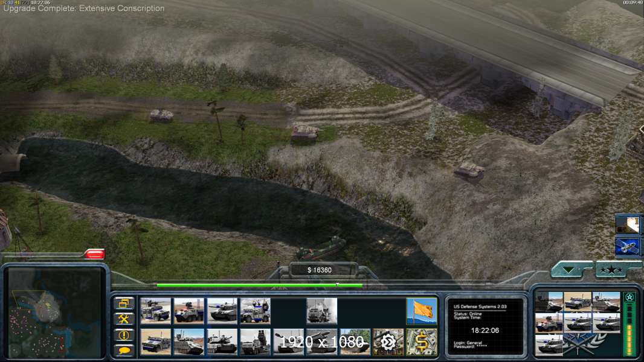Click the star rank badge above the experience meter

629,297
